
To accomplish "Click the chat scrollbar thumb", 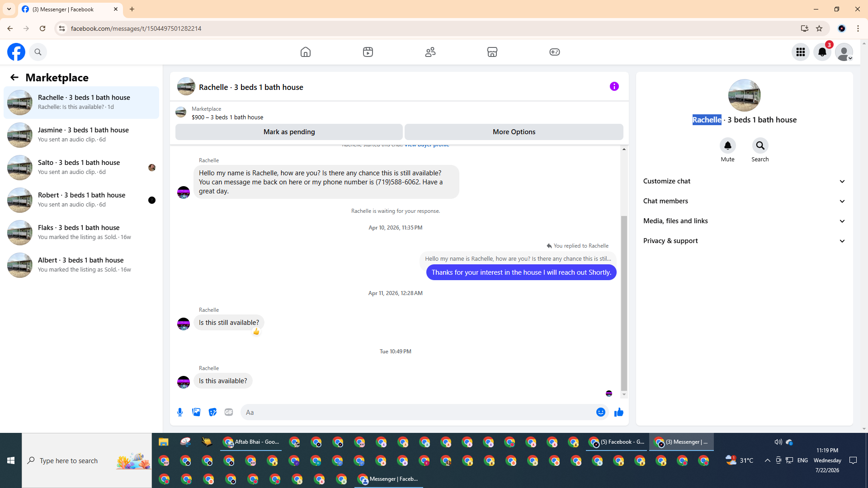I will coord(624,303).
